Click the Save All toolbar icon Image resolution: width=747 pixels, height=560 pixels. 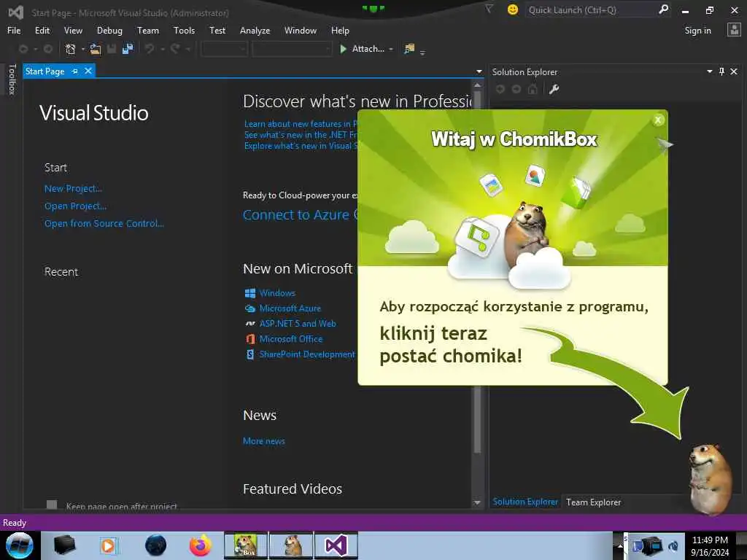click(x=128, y=49)
